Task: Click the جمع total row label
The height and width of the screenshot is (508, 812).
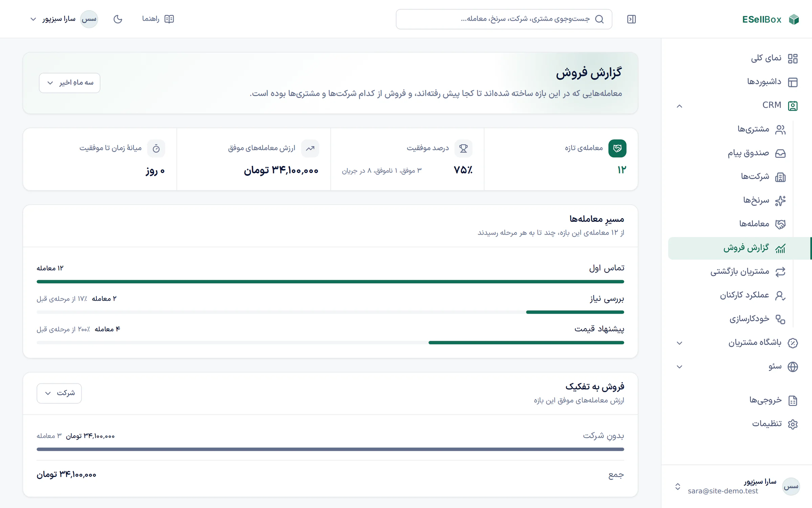Action: [x=616, y=475]
